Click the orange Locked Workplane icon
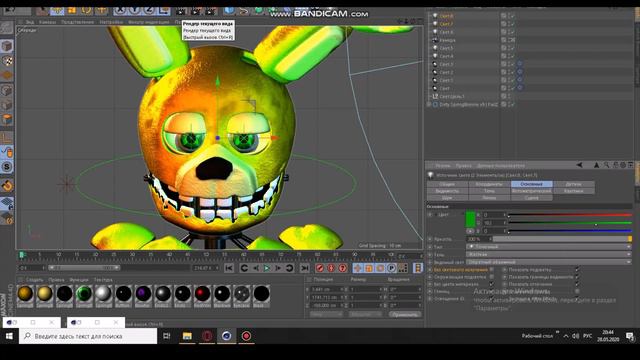The height and width of the screenshot is (360, 640). (x=7, y=185)
